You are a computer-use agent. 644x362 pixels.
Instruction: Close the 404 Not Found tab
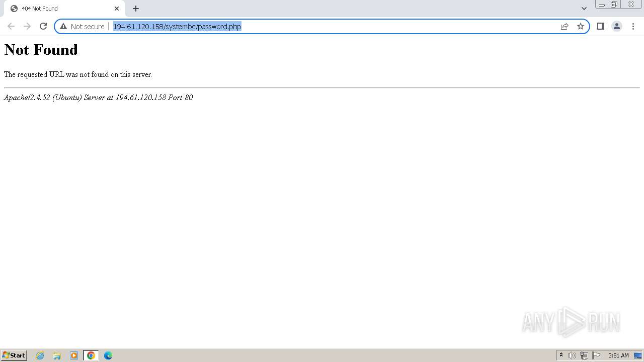point(117,9)
